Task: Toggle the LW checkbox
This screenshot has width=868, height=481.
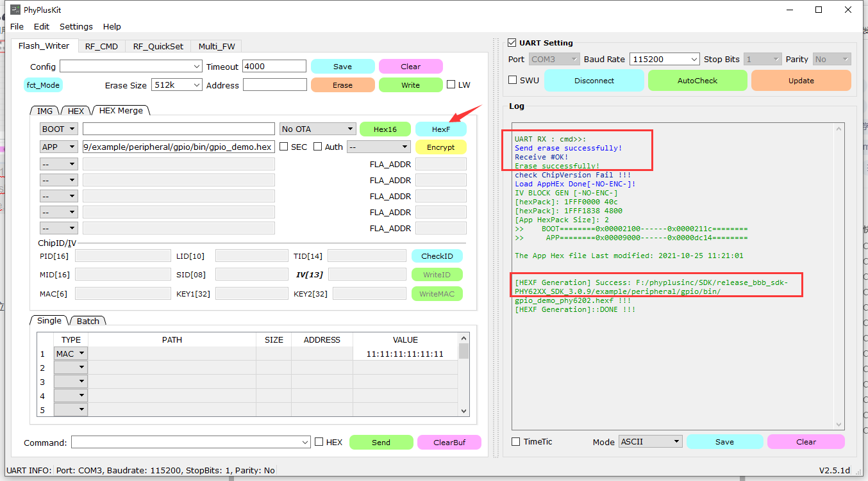Action: (x=451, y=85)
